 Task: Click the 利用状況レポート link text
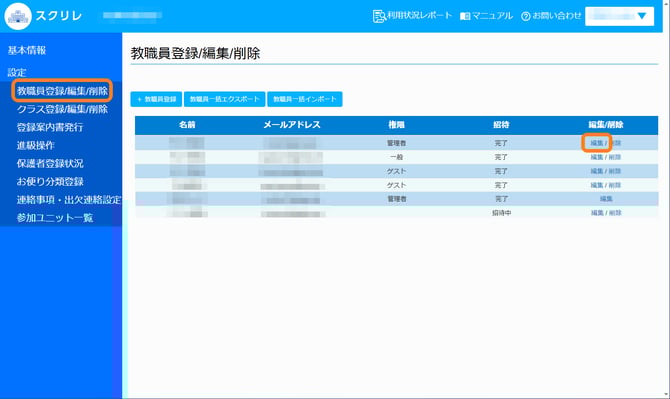420,15
